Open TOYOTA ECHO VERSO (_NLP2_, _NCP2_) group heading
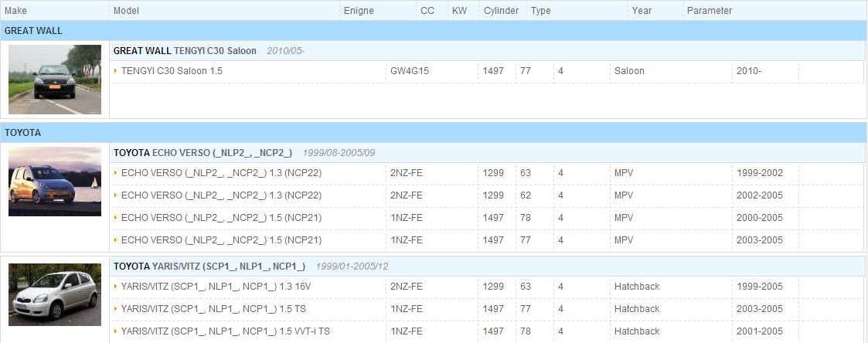868x343 pixels. point(203,153)
